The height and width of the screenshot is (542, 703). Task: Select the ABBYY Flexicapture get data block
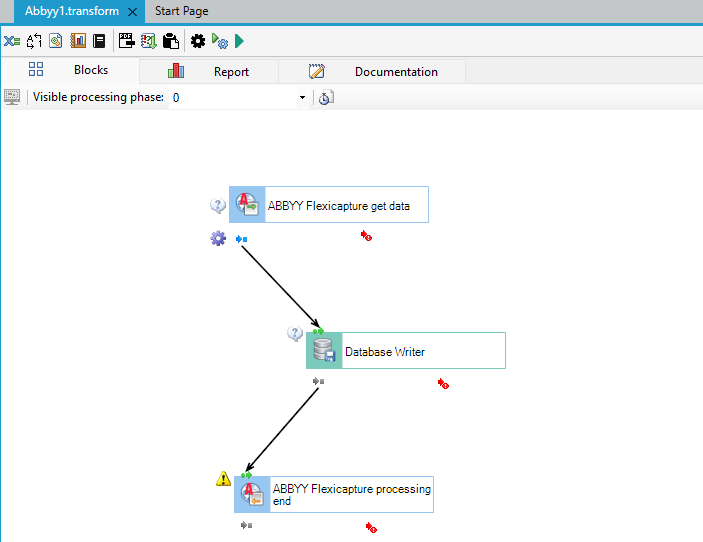pos(329,204)
